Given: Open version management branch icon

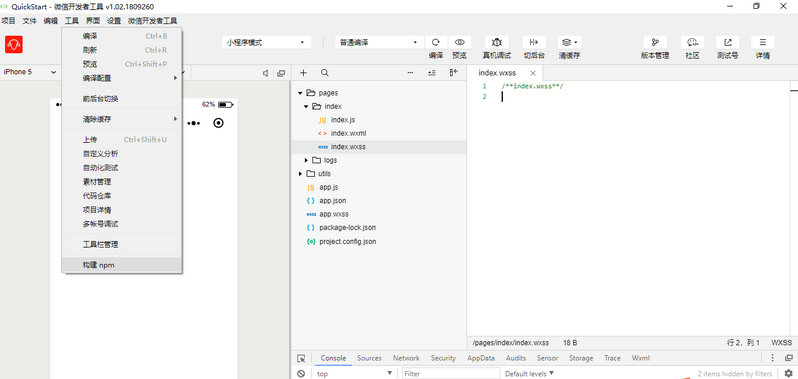Looking at the screenshot, I should coord(655,42).
